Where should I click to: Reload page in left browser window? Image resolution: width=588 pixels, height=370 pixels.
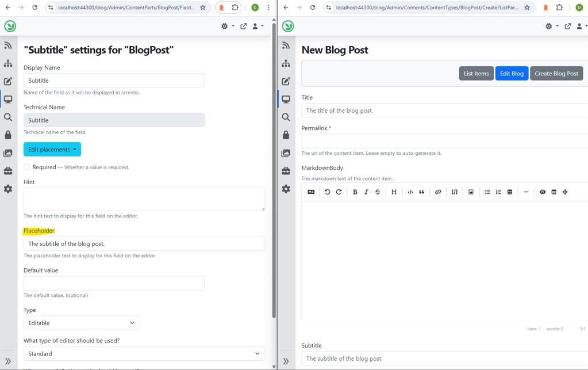coord(35,7)
